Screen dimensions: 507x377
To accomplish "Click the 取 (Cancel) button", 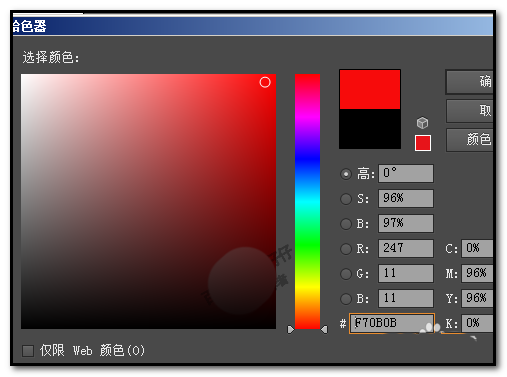I will 469,111.
